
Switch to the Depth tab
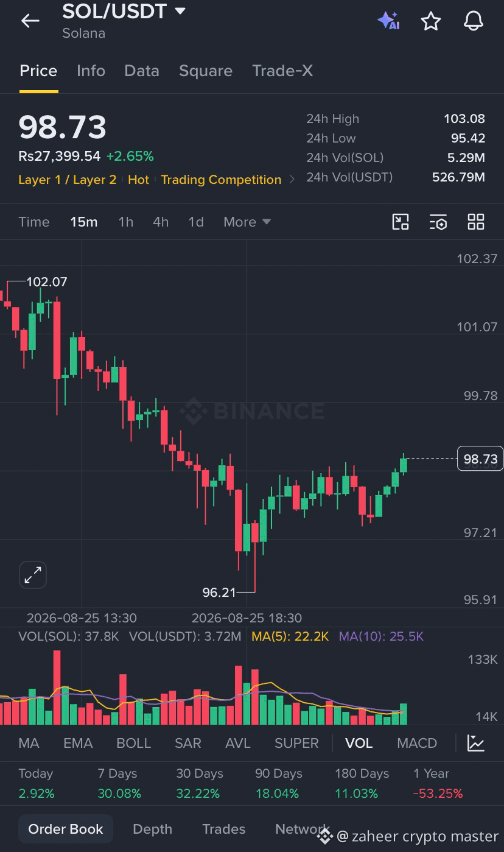coord(152,829)
